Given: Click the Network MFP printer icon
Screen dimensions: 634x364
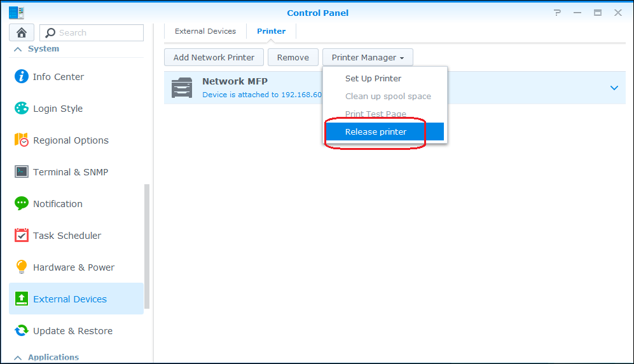Looking at the screenshot, I should [x=182, y=88].
